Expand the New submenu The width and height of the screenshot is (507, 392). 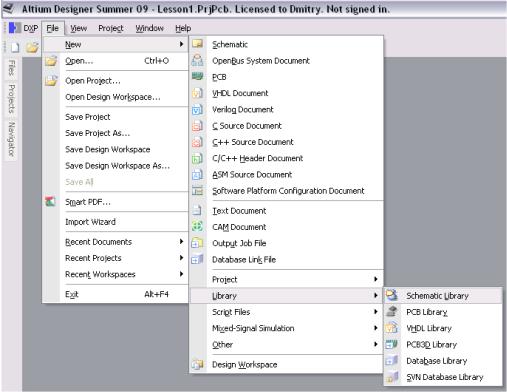point(116,44)
